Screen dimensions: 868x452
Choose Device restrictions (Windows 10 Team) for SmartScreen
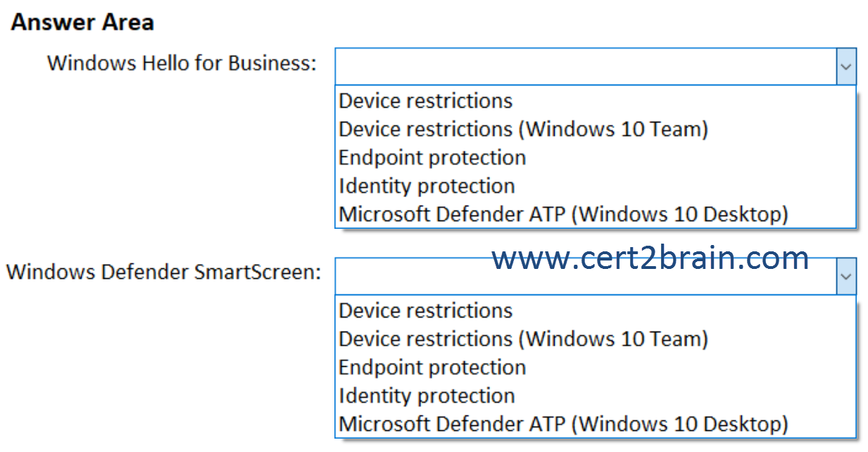(523, 339)
